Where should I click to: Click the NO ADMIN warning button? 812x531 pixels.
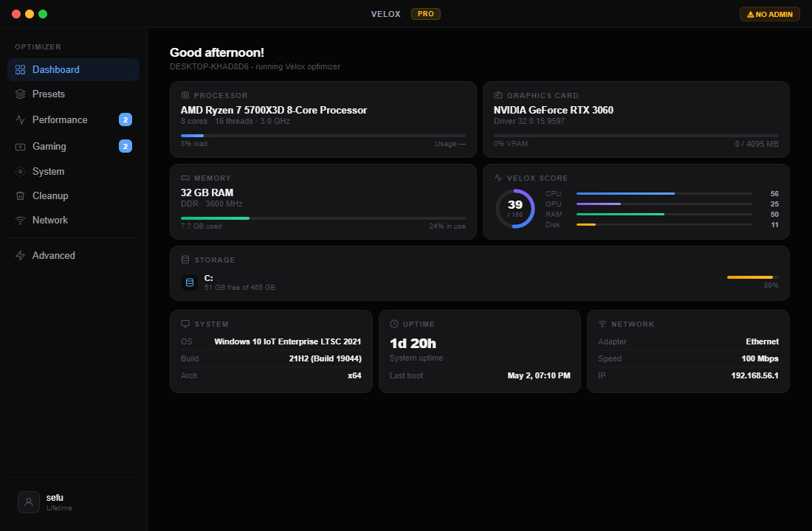[x=769, y=14]
